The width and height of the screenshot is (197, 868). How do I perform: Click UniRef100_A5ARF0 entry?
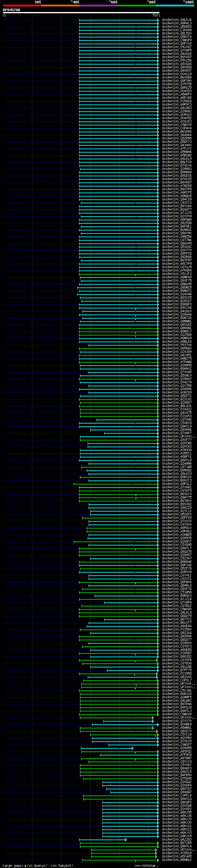point(176,94)
